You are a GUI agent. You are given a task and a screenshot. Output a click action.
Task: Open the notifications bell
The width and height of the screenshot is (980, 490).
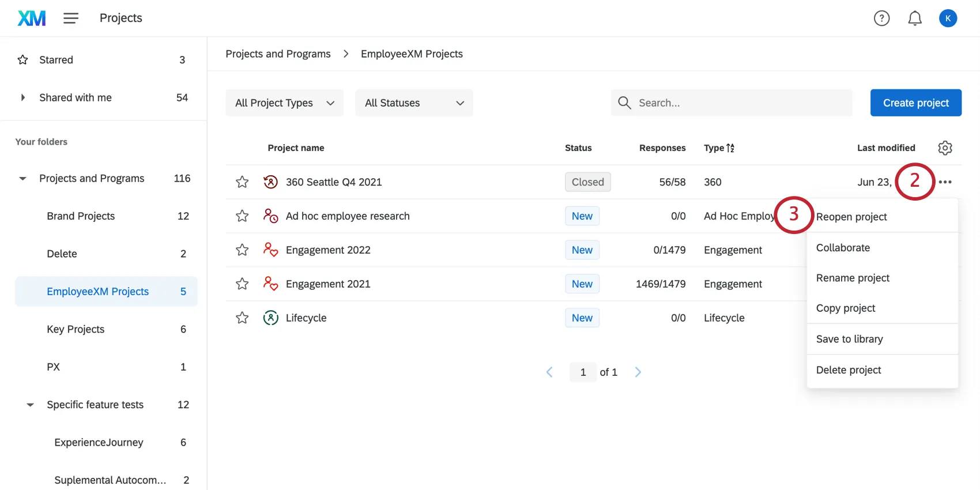click(914, 18)
